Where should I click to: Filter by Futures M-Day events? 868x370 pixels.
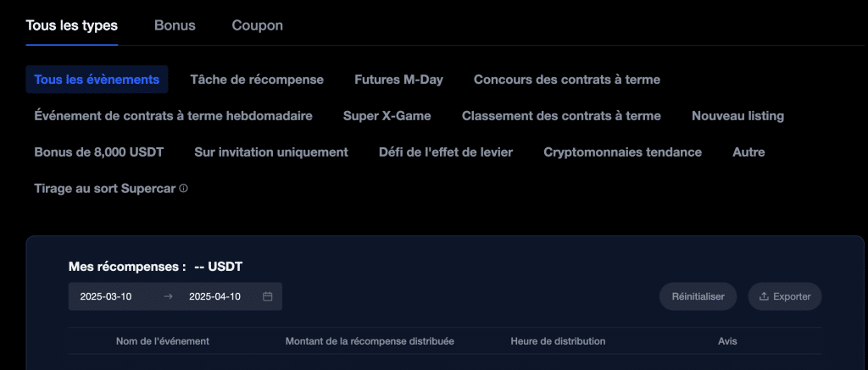[398, 79]
